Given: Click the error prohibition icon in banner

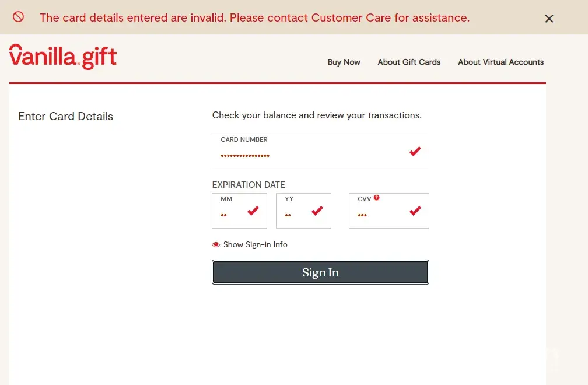Looking at the screenshot, I should [x=19, y=17].
